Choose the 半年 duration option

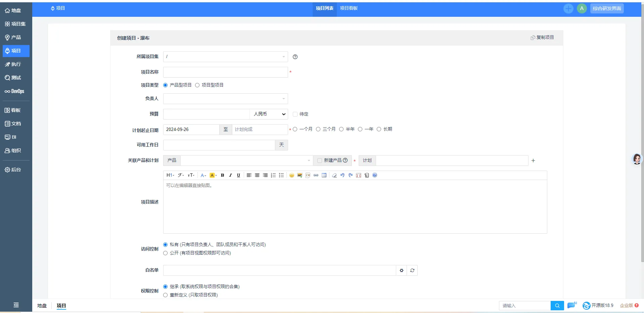341,129
